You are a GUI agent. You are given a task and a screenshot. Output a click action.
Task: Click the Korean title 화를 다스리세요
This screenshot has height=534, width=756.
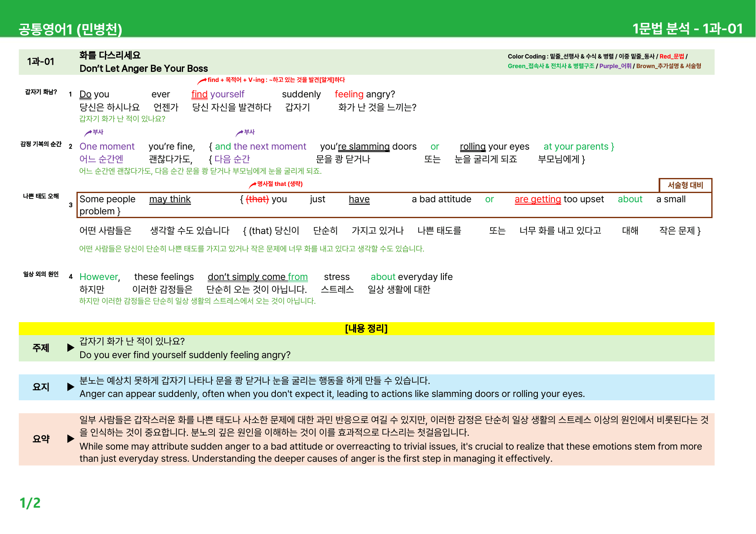(110, 55)
